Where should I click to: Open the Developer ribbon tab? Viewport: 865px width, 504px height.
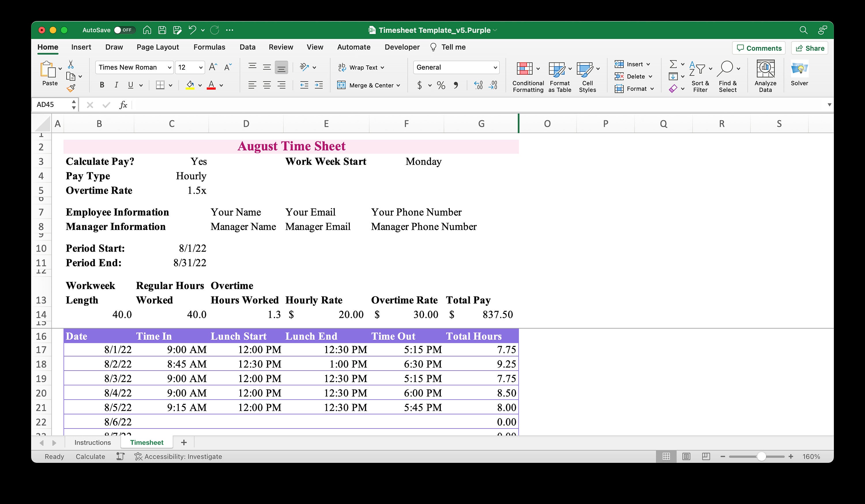(402, 47)
